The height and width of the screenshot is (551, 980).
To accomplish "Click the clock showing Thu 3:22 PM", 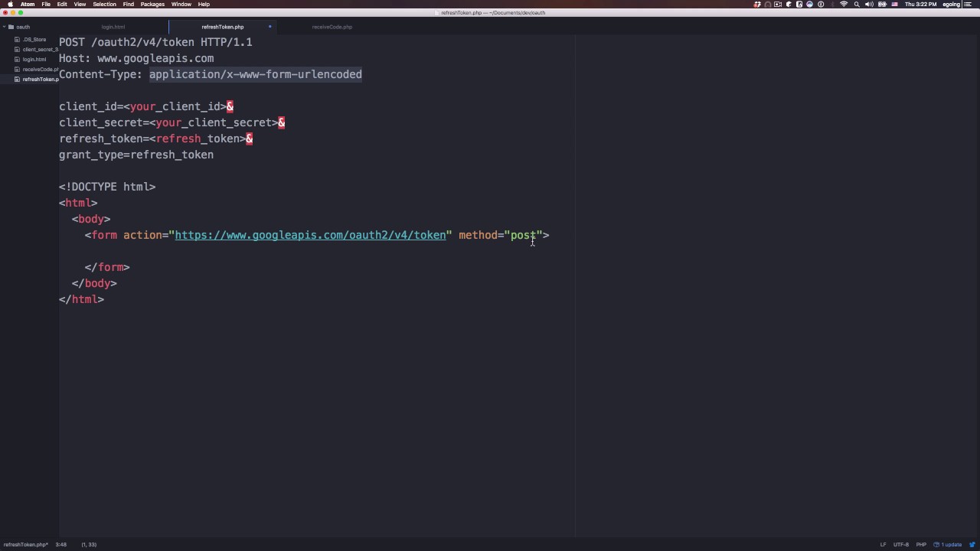I will (x=921, y=4).
